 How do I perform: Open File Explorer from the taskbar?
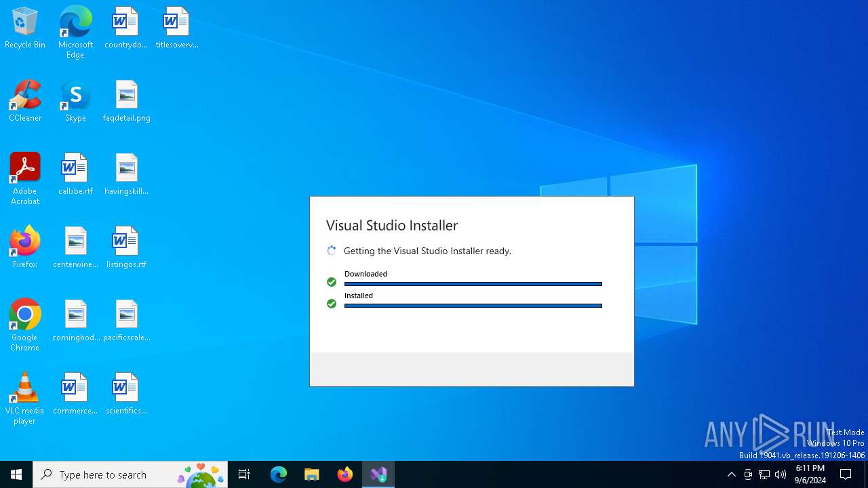(x=312, y=474)
